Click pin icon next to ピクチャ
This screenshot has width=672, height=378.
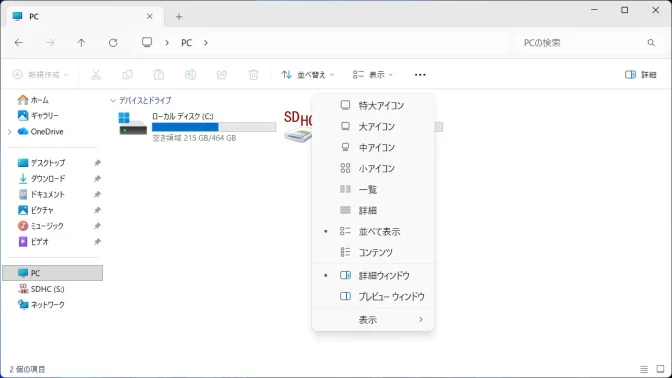[97, 210]
